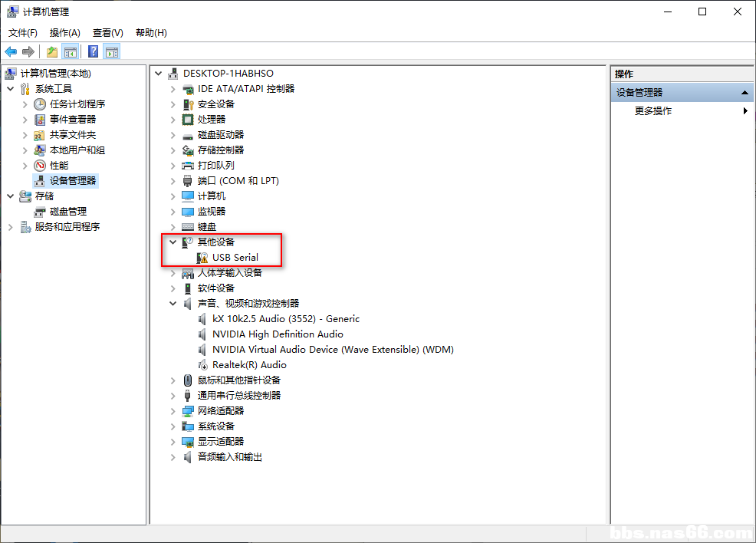The width and height of the screenshot is (756, 543).
Task: Expand the 网络适配器 node
Action: point(173,411)
